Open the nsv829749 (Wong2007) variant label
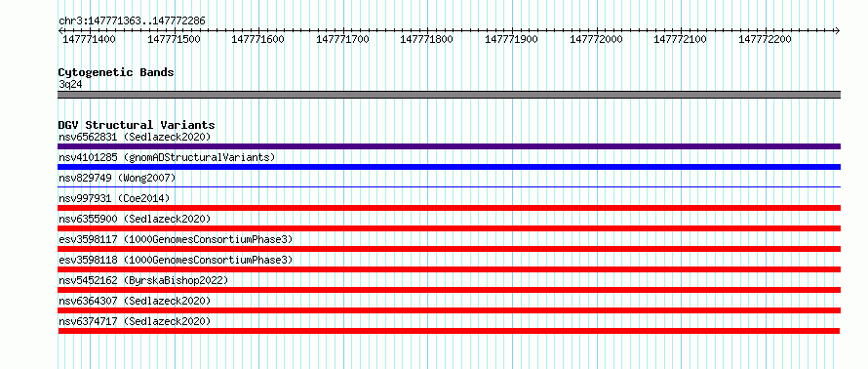Image resolution: width=868 pixels, height=369 pixels. [117, 178]
